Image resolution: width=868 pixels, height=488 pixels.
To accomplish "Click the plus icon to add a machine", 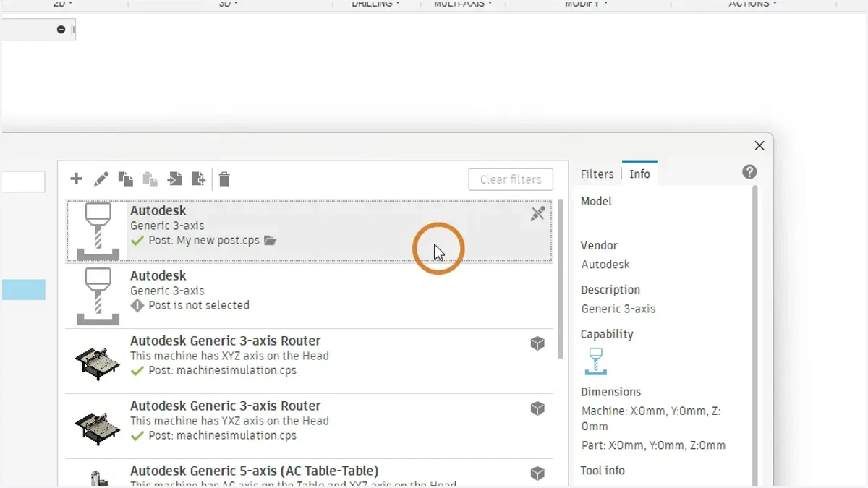I will 77,179.
